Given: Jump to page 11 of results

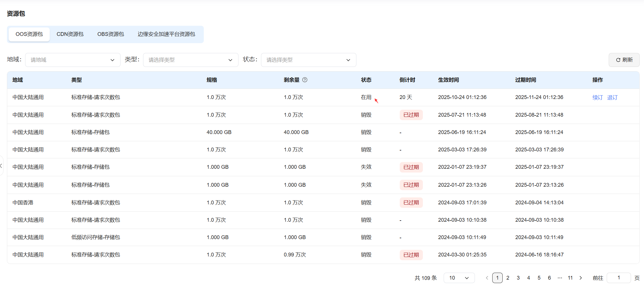Looking at the screenshot, I should coord(570,278).
